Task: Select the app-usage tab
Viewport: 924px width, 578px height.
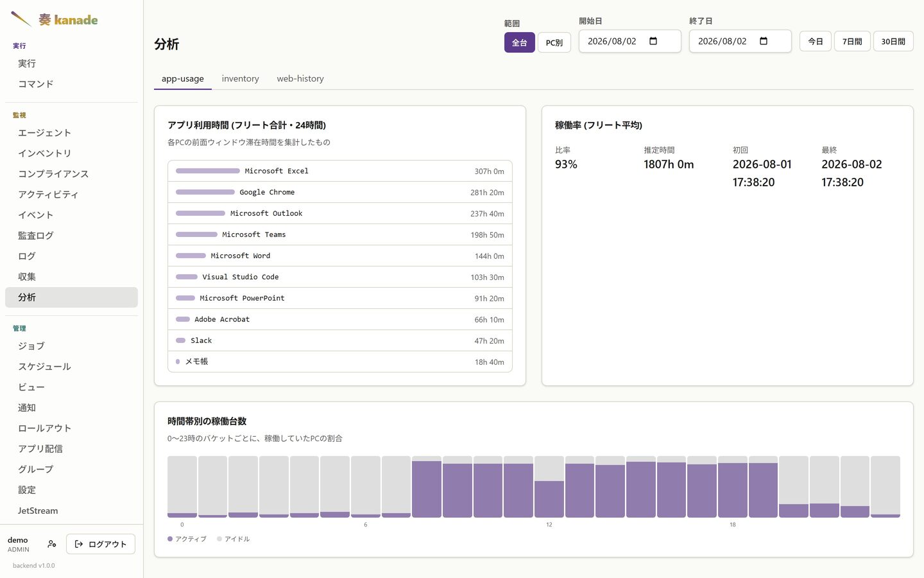Action: coord(183,78)
